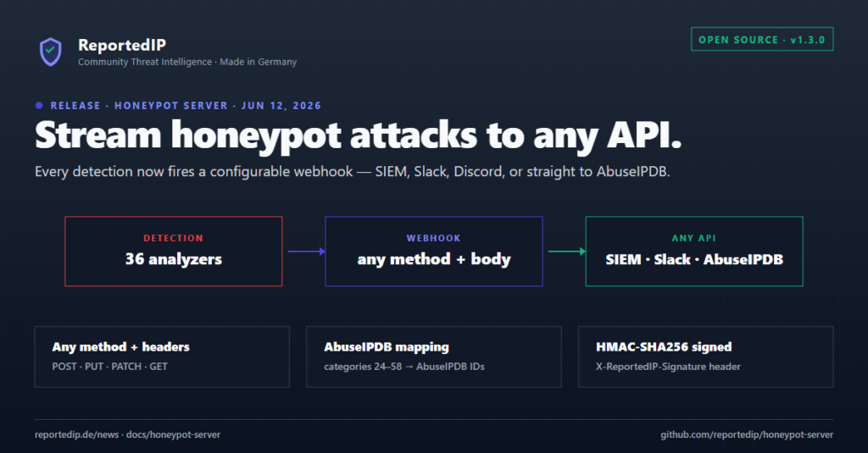Screen dimensions: 868x453
Task: Click the ReportedIP shield logo icon
Action: pyautogui.click(x=50, y=52)
